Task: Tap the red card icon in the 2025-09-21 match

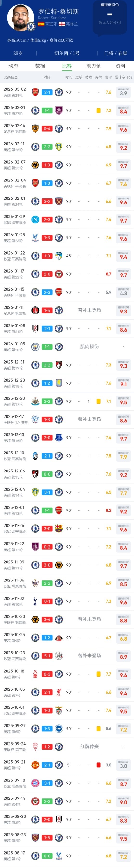Action: click(x=99, y=765)
